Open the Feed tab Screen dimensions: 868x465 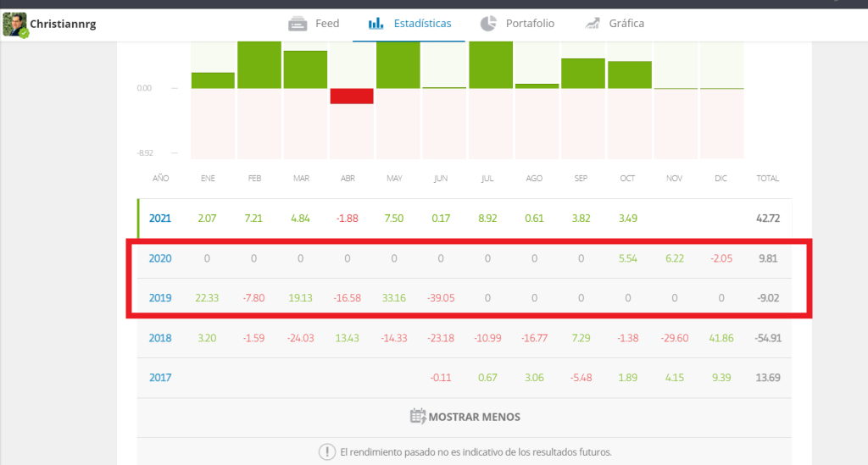pos(326,24)
